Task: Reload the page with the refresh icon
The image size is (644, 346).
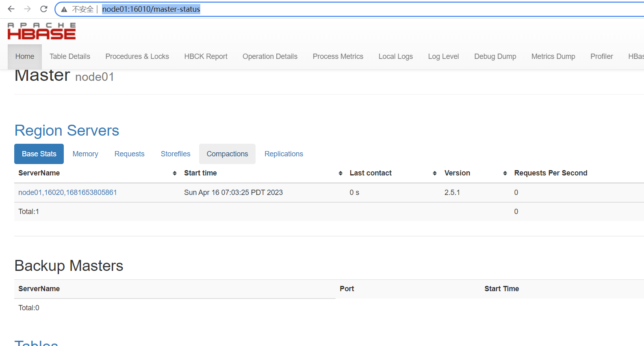Action: pyautogui.click(x=44, y=9)
